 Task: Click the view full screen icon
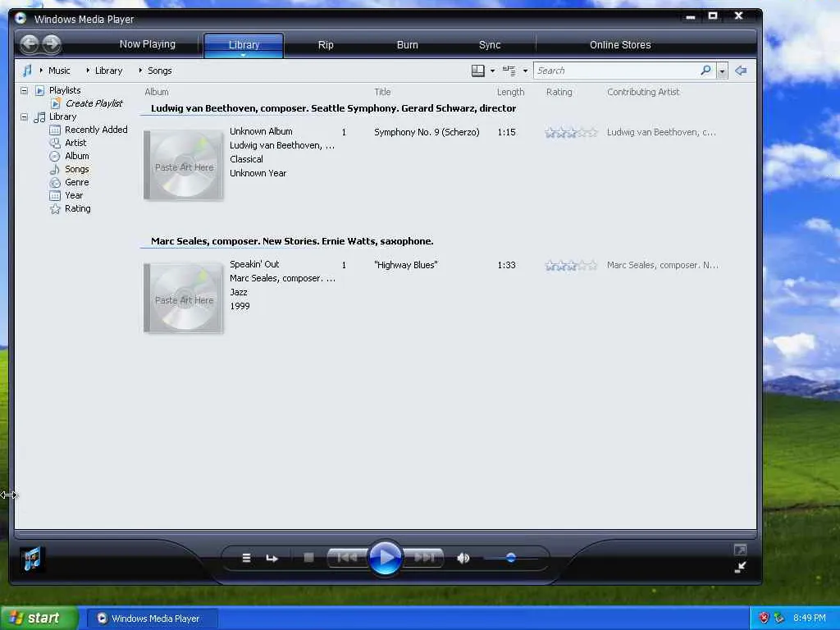pyautogui.click(x=740, y=550)
